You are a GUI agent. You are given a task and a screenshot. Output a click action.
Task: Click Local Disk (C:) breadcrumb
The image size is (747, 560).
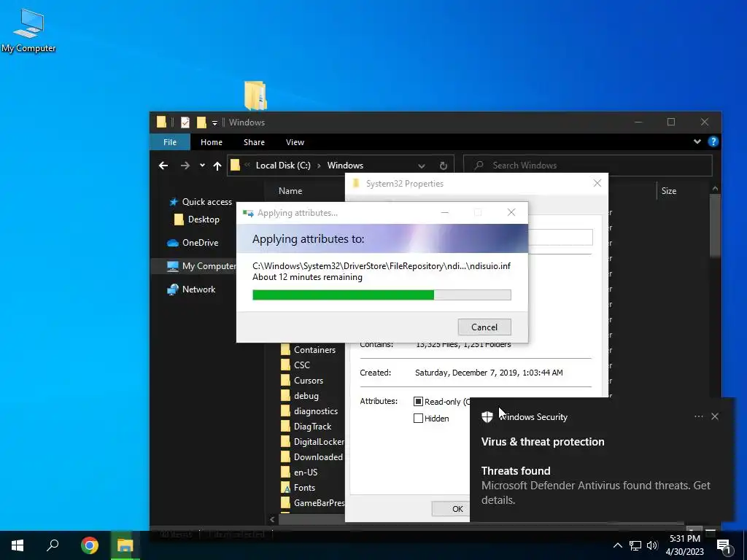[283, 166]
